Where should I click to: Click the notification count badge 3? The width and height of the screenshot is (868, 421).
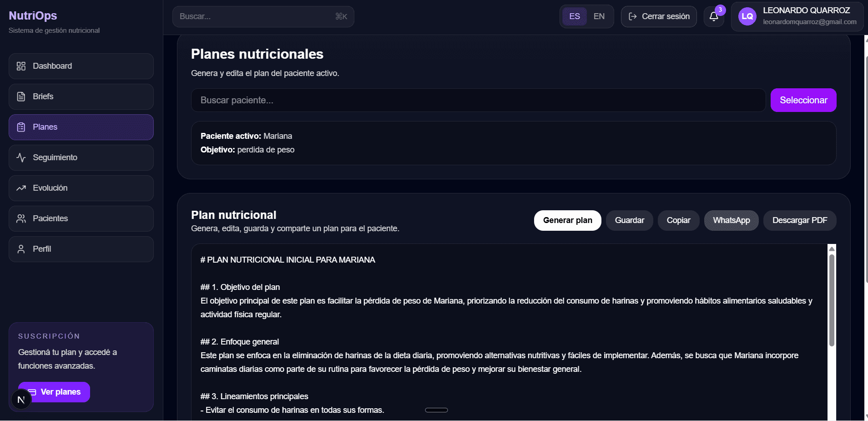click(x=720, y=10)
